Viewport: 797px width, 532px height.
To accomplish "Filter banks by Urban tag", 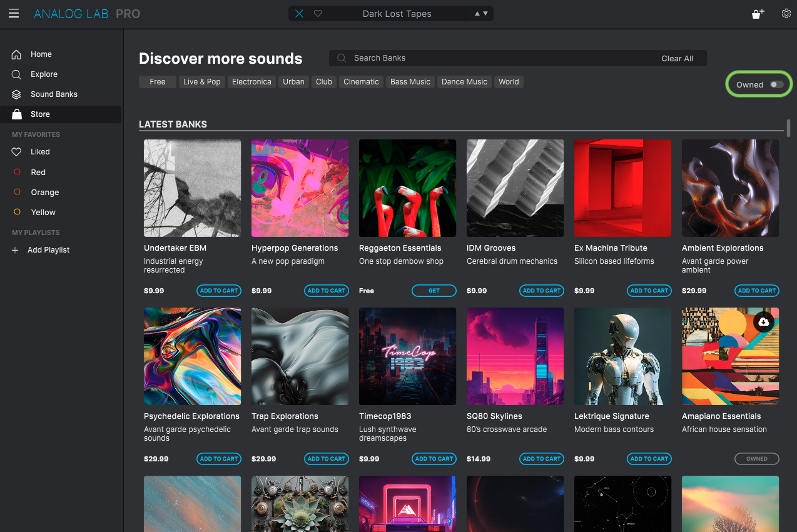I will 293,82.
